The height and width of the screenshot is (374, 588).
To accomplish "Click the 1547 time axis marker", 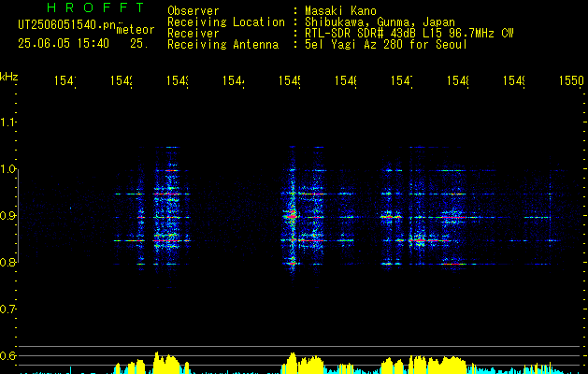I will [402, 81].
